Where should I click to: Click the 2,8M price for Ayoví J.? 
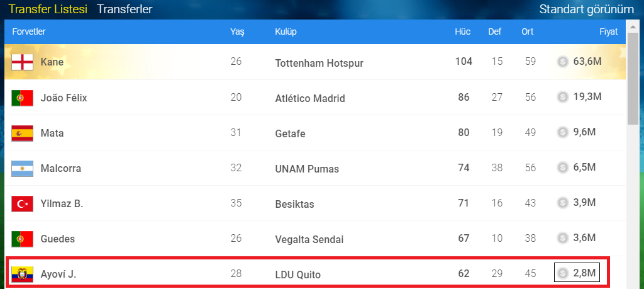click(585, 273)
